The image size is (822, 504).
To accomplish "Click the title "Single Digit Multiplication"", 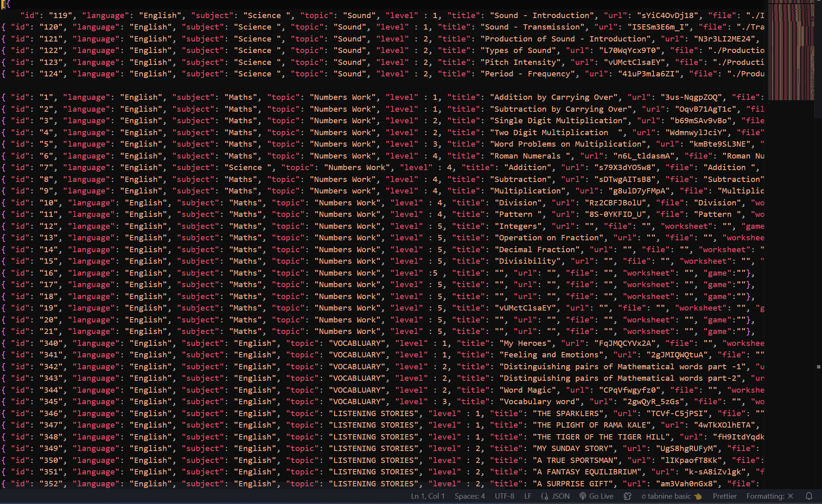I will 558,121.
